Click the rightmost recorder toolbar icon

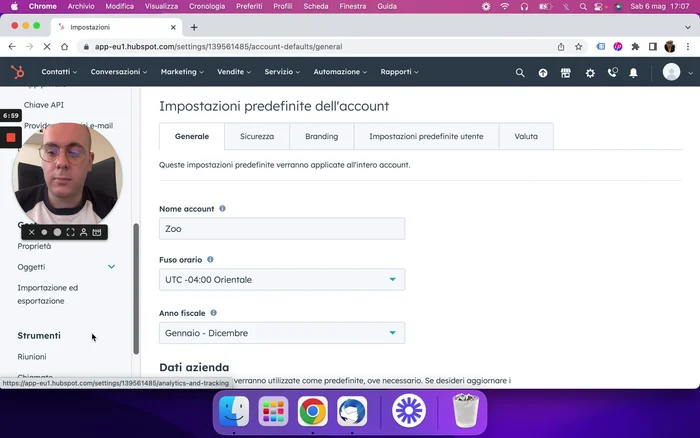coord(97,232)
